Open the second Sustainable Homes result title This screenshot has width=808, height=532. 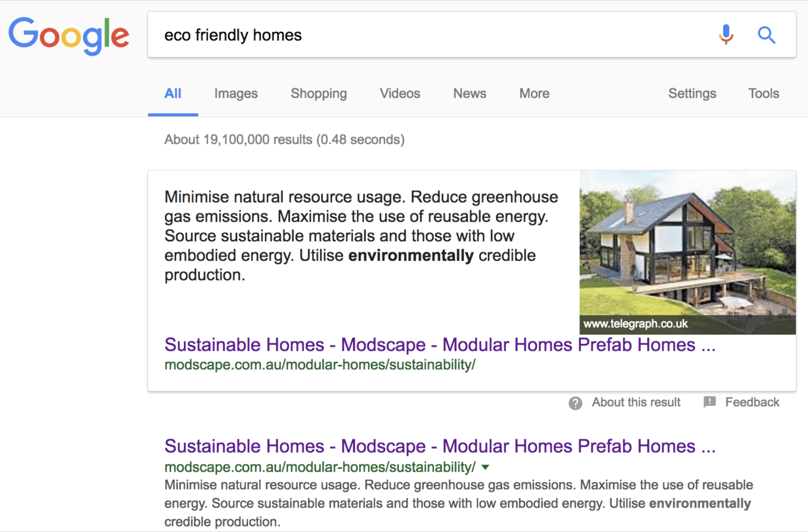click(440, 446)
